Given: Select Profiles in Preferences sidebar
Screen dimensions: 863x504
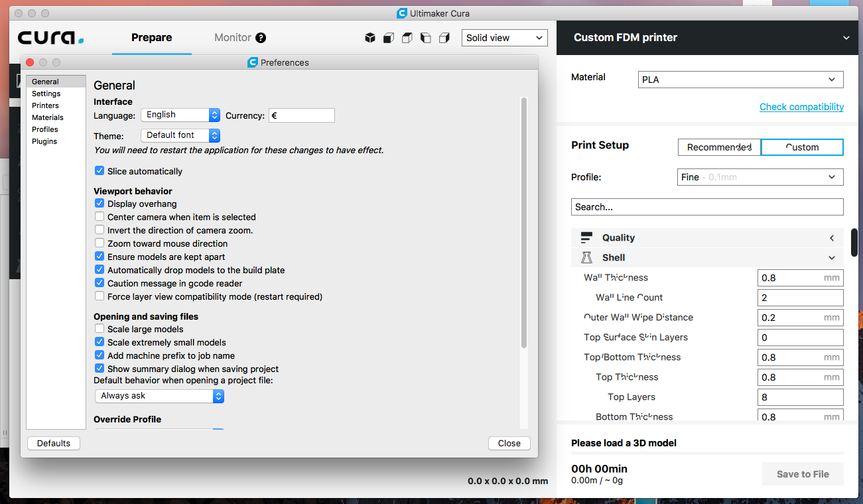Looking at the screenshot, I should pyautogui.click(x=56, y=129).
